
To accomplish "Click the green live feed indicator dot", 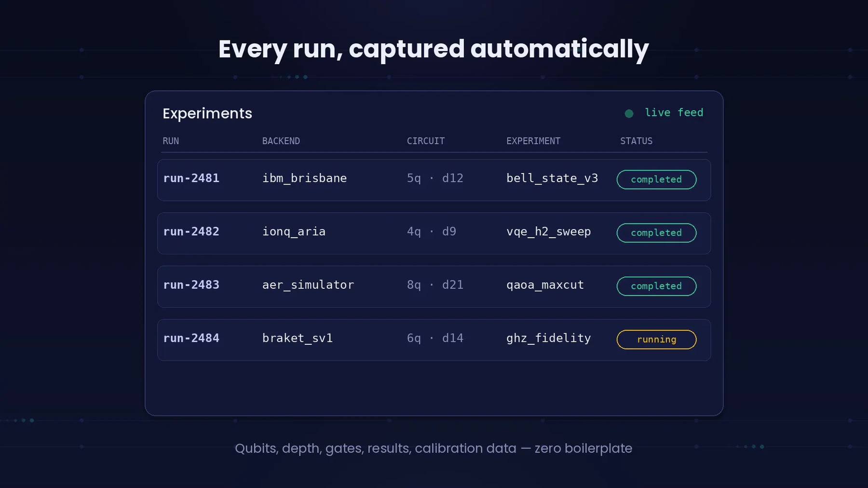I will pyautogui.click(x=629, y=113).
